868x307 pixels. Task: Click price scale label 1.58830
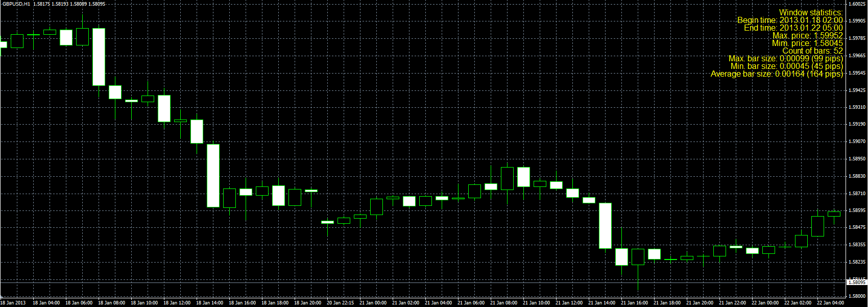click(x=857, y=176)
